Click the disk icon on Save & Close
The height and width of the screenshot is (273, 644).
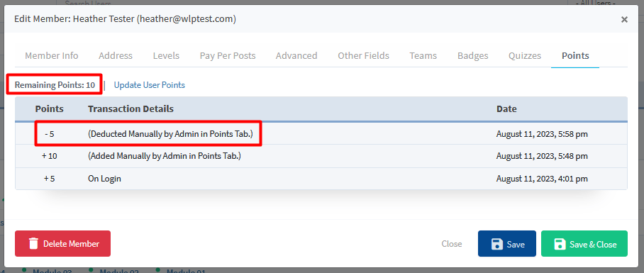tap(560, 244)
